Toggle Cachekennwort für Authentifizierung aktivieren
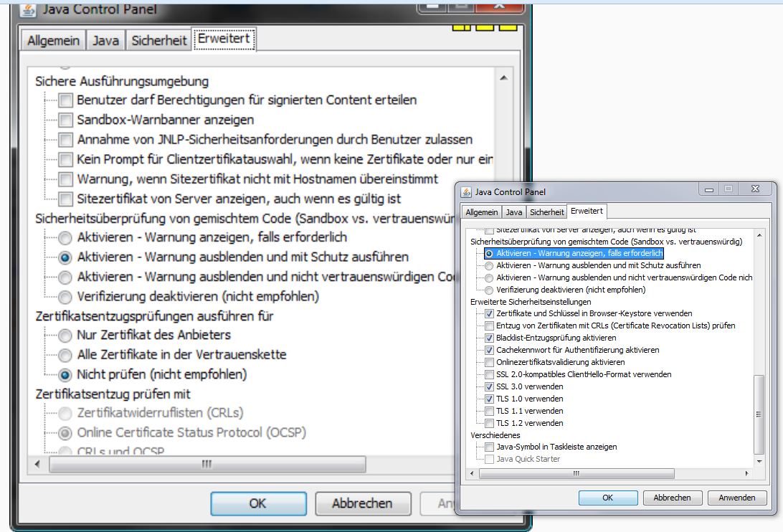This screenshot has height=532, width=783. 489,350
